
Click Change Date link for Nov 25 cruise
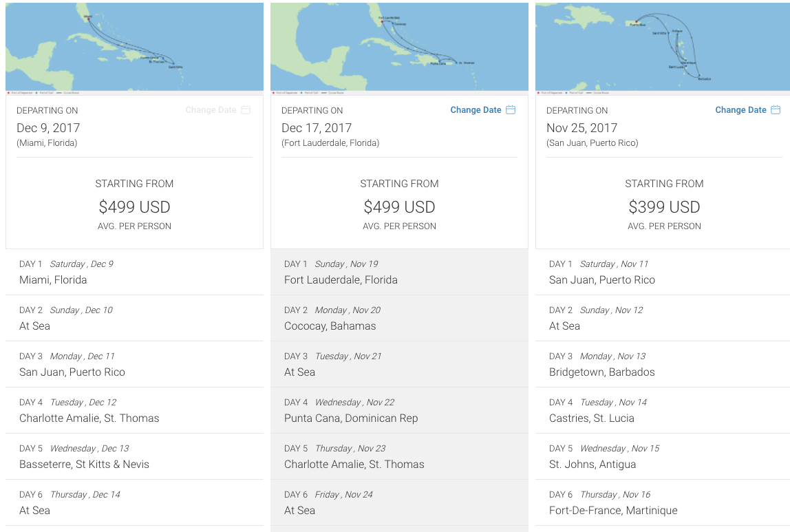[x=740, y=110]
